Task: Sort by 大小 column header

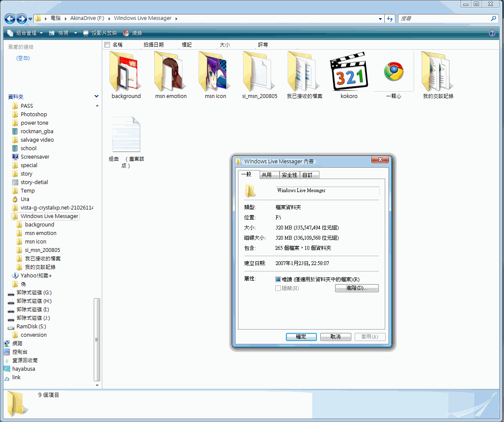Action: coord(225,45)
